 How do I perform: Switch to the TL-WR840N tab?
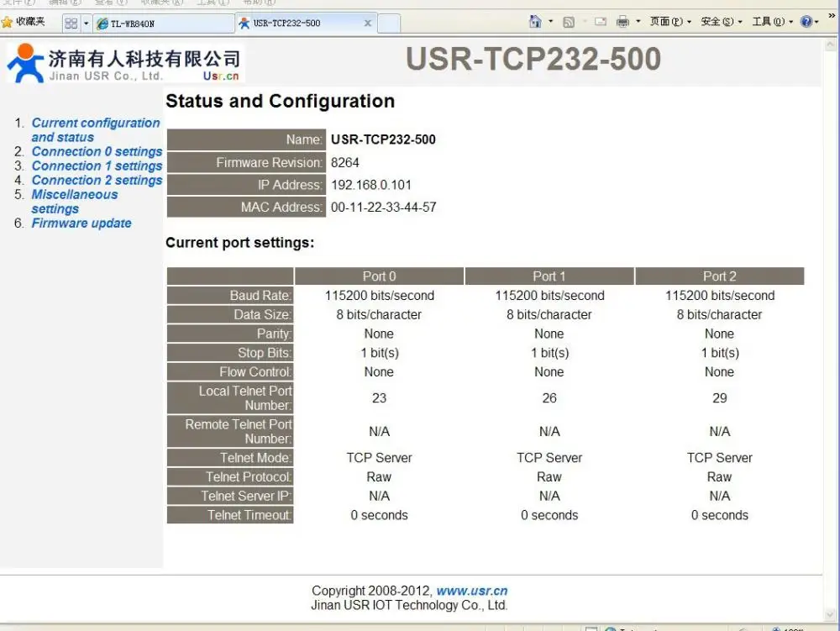164,24
